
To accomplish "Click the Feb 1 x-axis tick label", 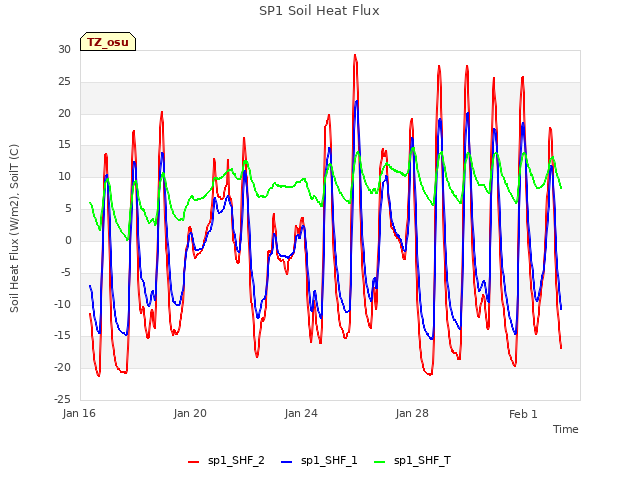I will 523,414.
